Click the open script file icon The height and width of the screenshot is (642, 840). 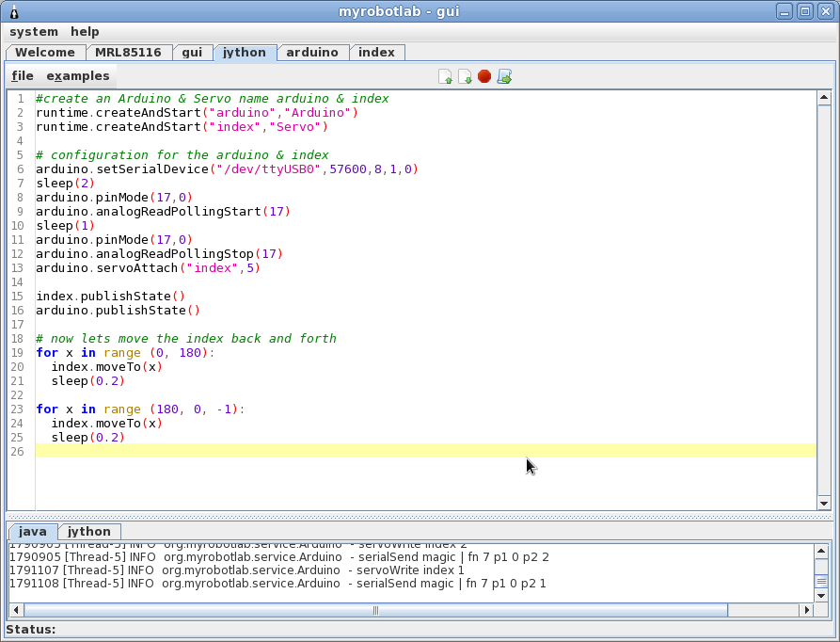[445, 76]
